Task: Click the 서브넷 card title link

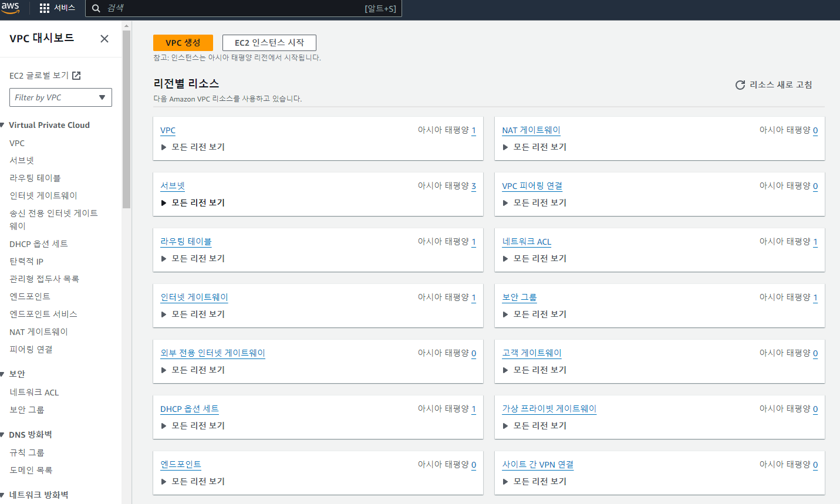Action: [x=173, y=186]
